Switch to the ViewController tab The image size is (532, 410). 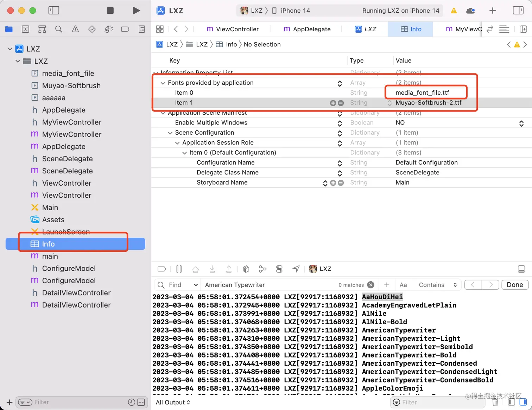coord(232,29)
